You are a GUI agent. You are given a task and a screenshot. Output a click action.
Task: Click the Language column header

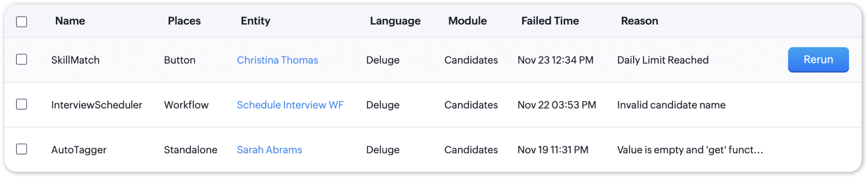click(x=395, y=21)
